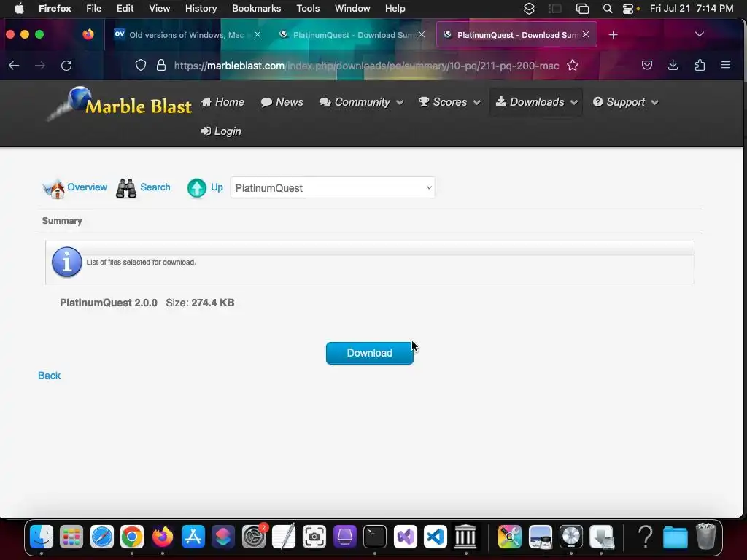Open the Trash in the dock
This screenshot has width=747, height=560.
tap(706, 537)
